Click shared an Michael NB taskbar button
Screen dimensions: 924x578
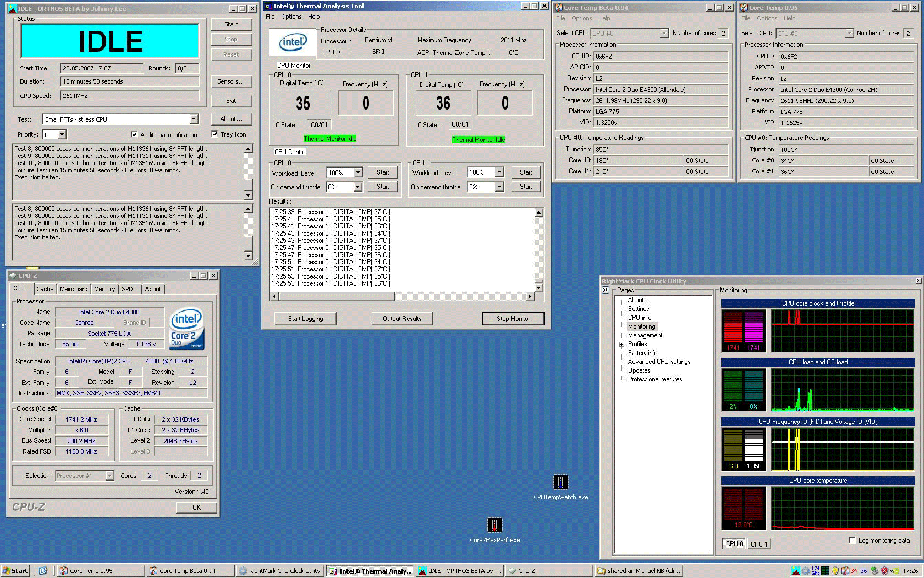(639, 571)
